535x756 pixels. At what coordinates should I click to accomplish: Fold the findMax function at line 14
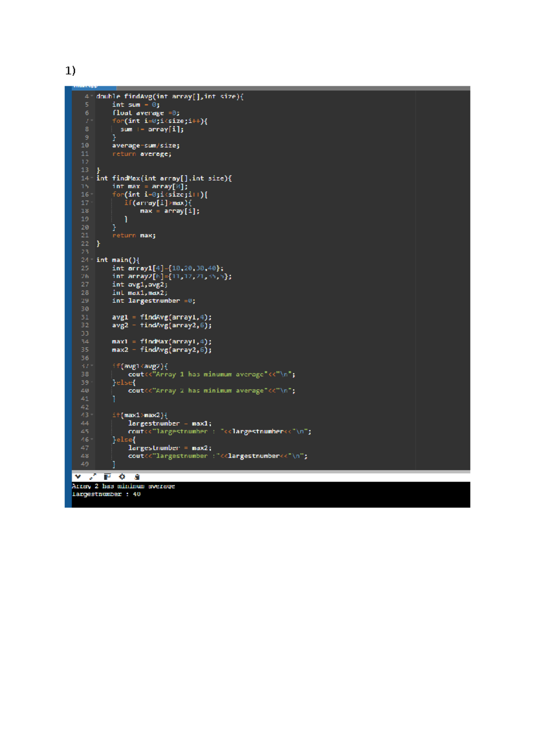[92, 178]
